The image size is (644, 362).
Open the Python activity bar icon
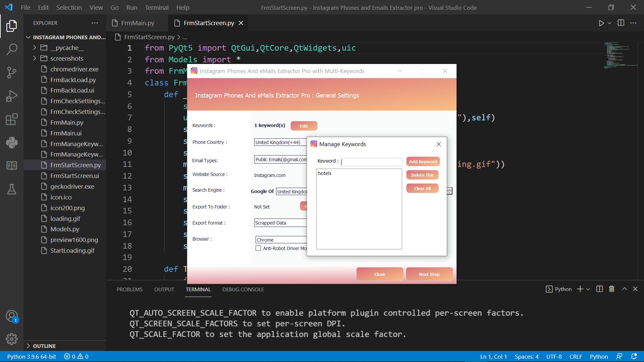click(x=11, y=142)
